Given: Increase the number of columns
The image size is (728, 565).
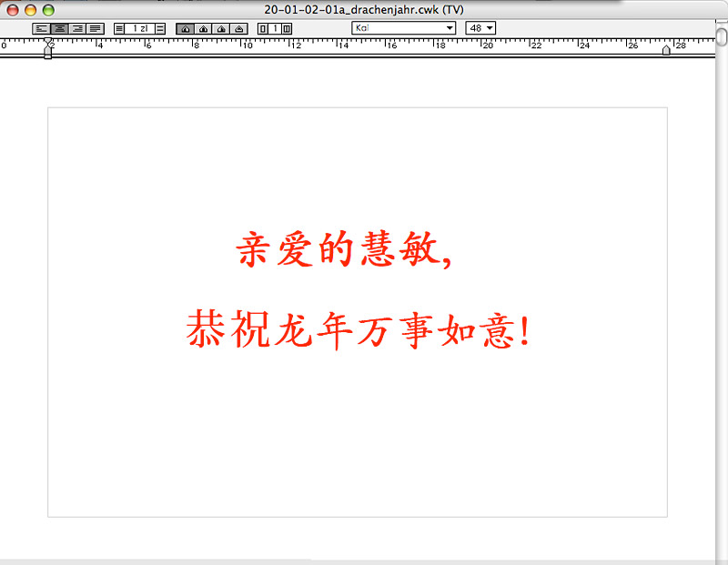Looking at the screenshot, I should click(x=287, y=29).
